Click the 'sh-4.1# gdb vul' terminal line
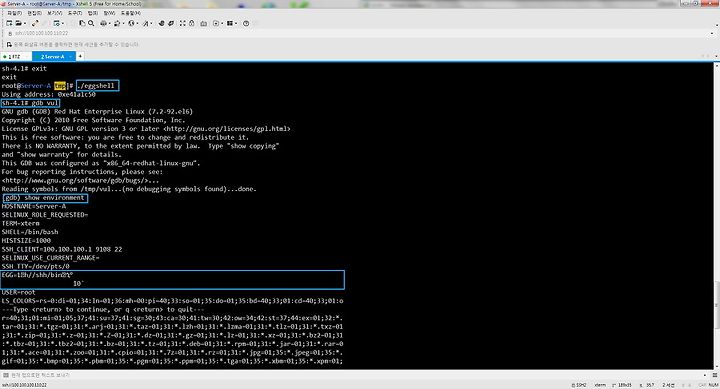The height and width of the screenshot is (389, 720). [x=30, y=103]
